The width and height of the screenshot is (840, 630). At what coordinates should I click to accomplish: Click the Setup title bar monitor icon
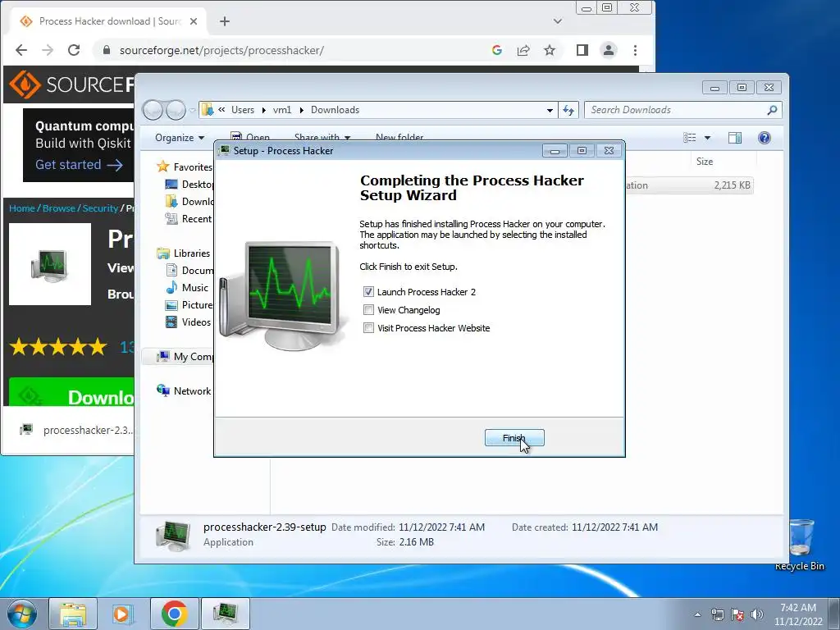pyautogui.click(x=225, y=151)
